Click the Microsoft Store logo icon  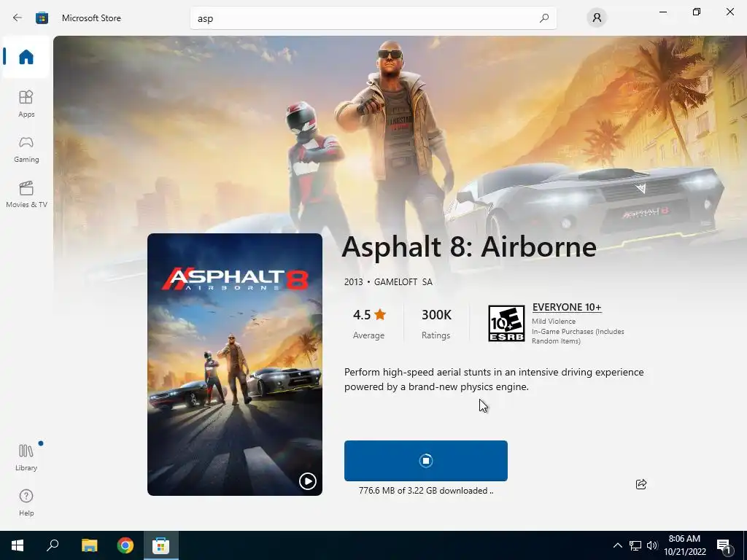point(42,18)
